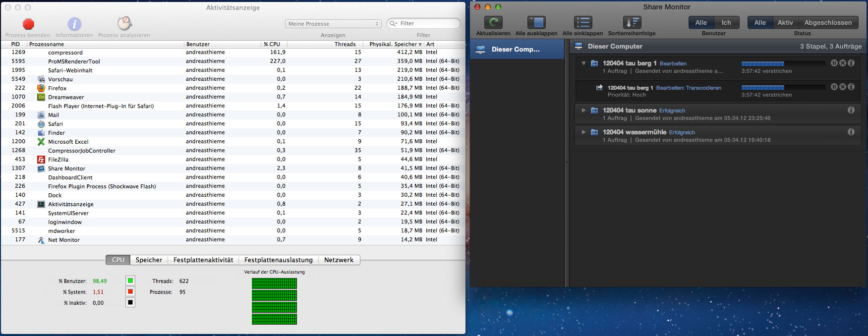Viewport: 868px width, 336px height.
Task: Select the mdworker process row
Action: point(233,230)
